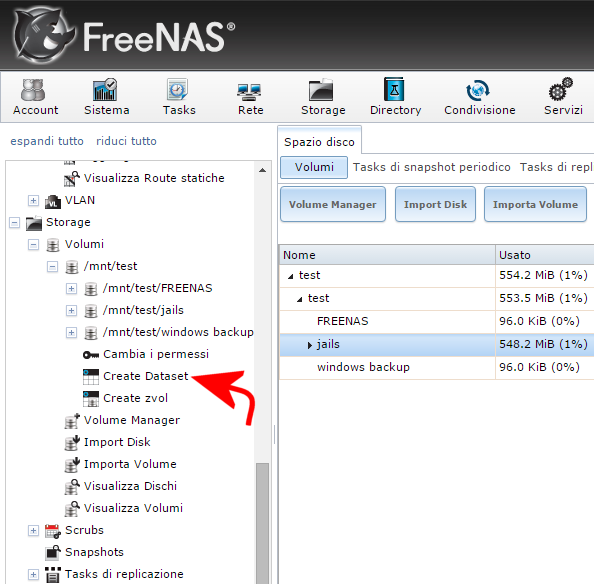The width and height of the screenshot is (594, 584).
Task: Open the Servizi gears icon
Action: 561,89
